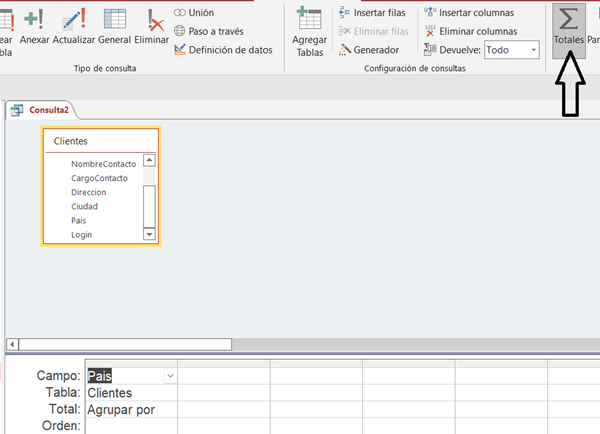
Task: Click Paso a través option
Action: point(211,31)
